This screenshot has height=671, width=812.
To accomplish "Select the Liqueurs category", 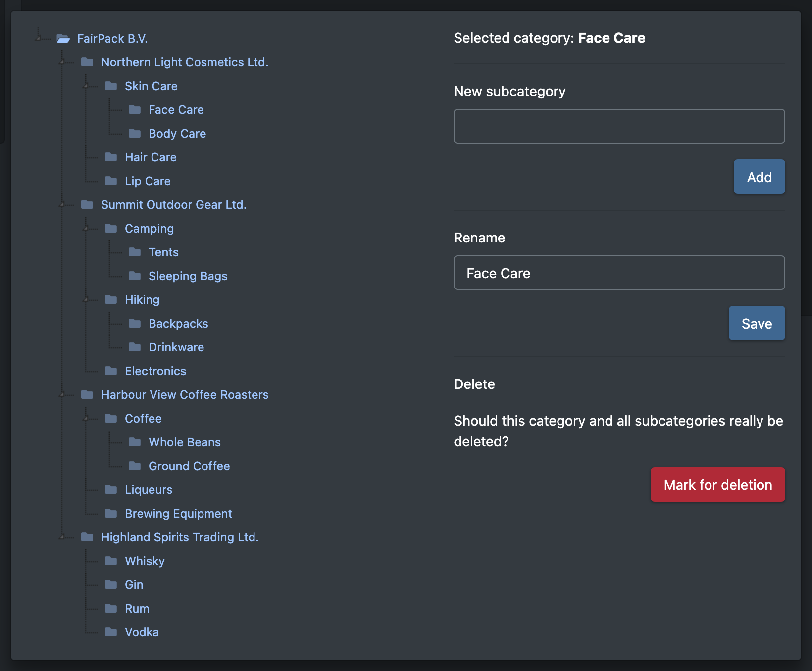I will pyautogui.click(x=149, y=489).
